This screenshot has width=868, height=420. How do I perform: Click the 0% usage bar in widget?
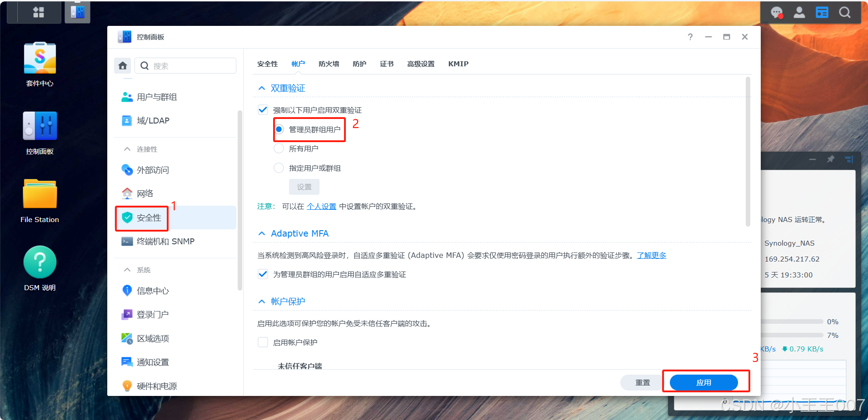tap(792, 321)
